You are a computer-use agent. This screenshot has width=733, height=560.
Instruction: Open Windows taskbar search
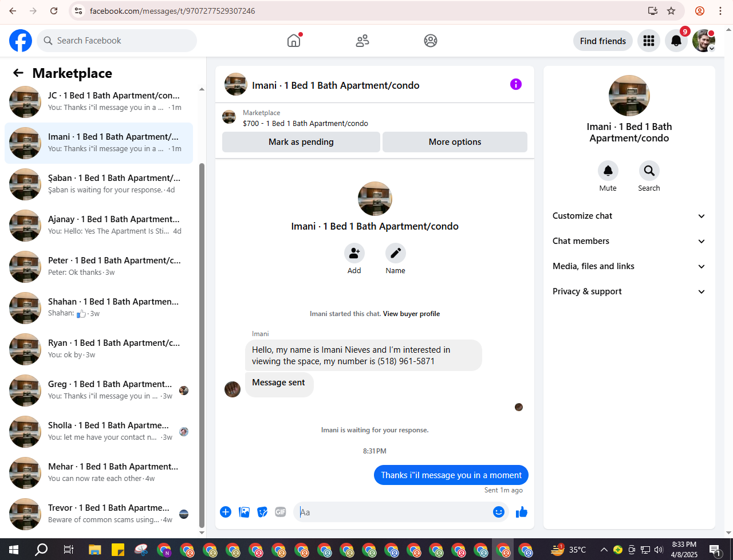click(41, 550)
